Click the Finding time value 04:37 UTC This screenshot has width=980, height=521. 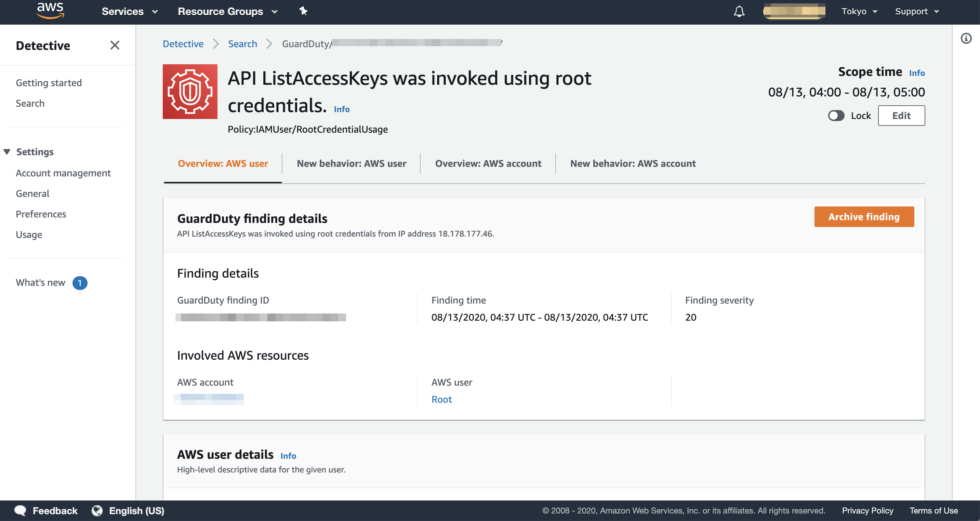tap(539, 317)
